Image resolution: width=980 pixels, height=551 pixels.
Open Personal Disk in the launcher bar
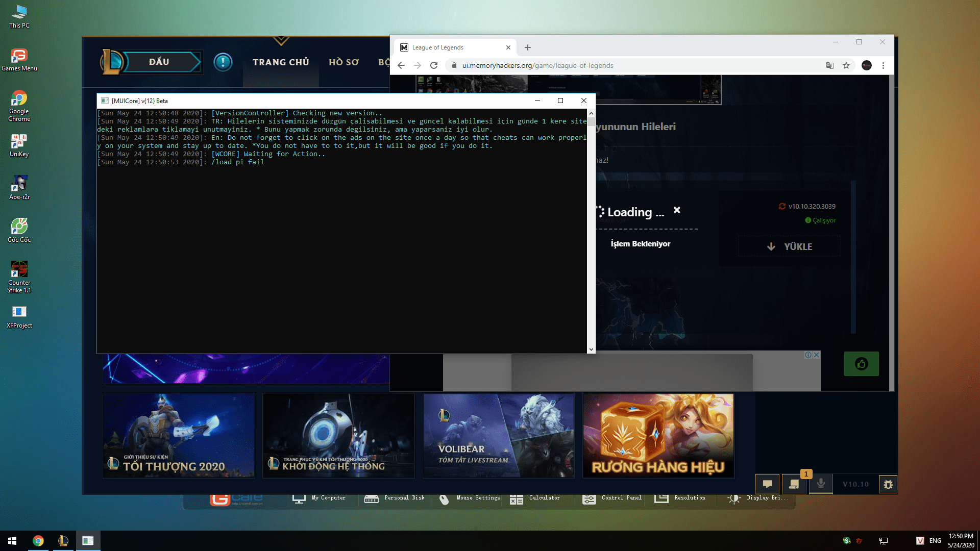pyautogui.click(x=394, y=498)
